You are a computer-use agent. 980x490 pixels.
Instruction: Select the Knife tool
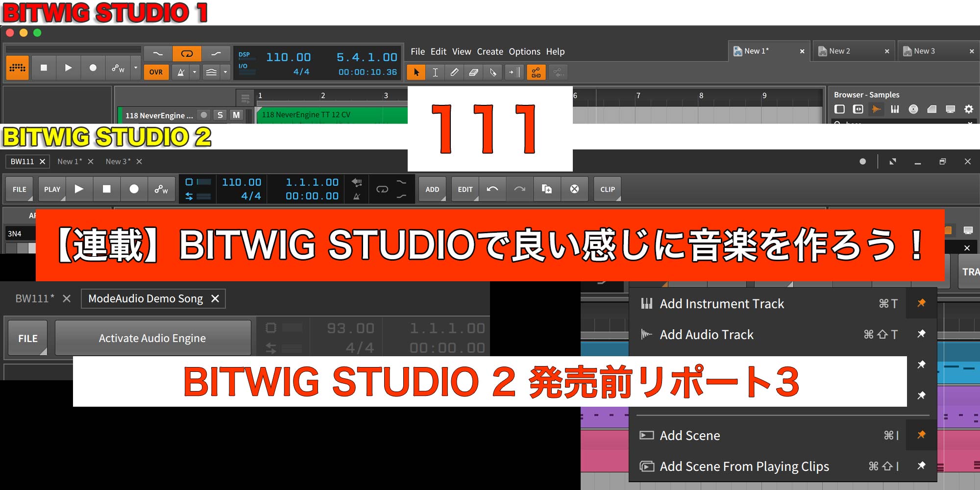pyautogui.click(x=493, y=73)
